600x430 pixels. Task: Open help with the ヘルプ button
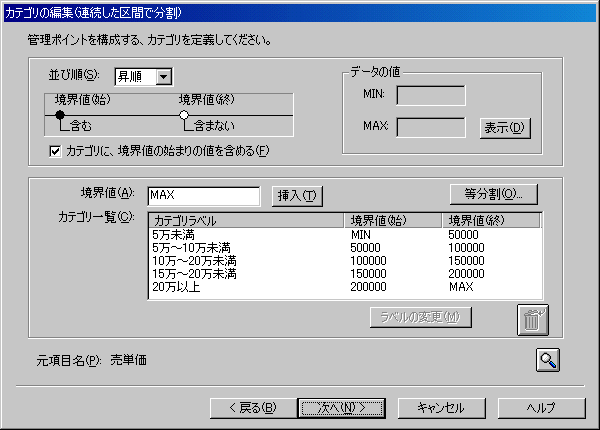coord(541,408)
